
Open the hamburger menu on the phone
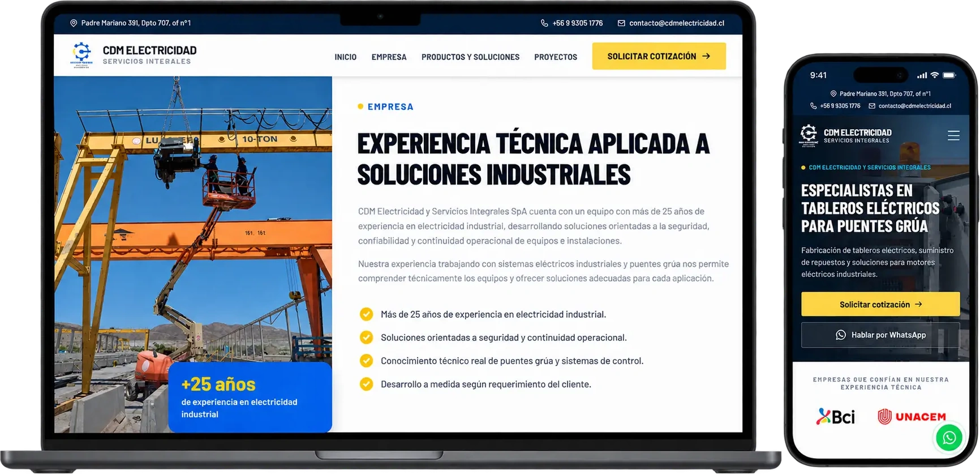[x=953, y=135]
